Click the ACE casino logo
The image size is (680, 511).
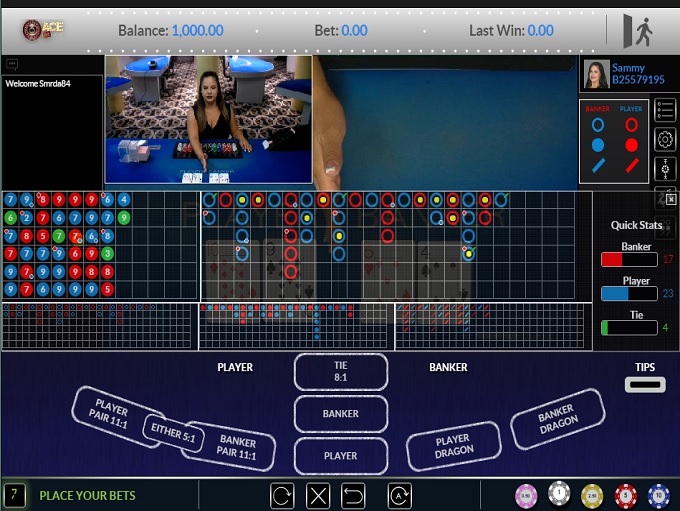coord(43,29)
